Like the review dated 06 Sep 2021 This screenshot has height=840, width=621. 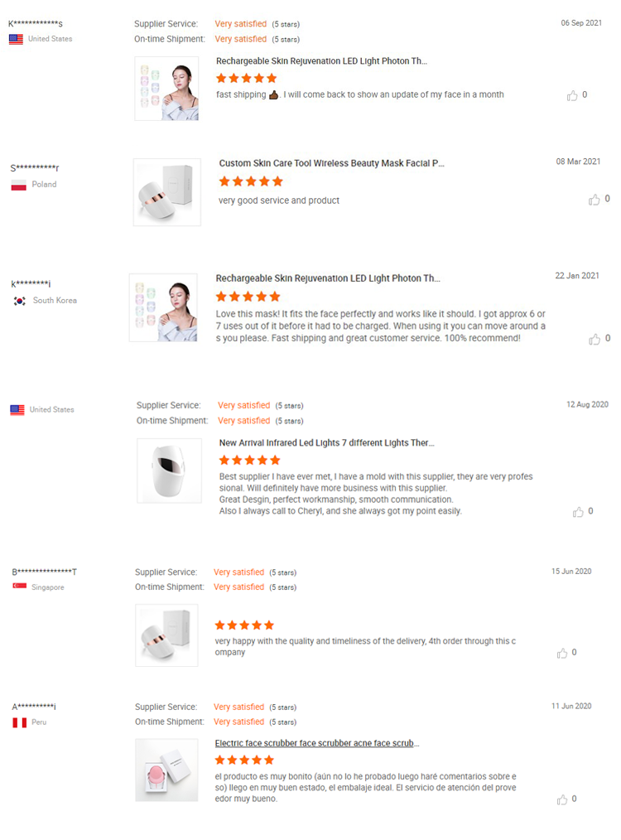(572, 95)
